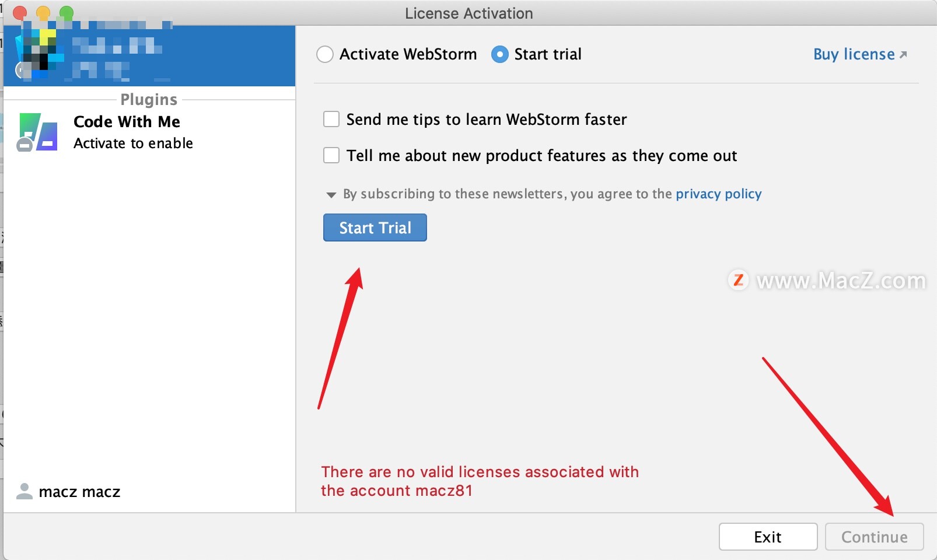Choose the Start trial radio option
The height and width of the screenshot is (560, 937).
500,55
